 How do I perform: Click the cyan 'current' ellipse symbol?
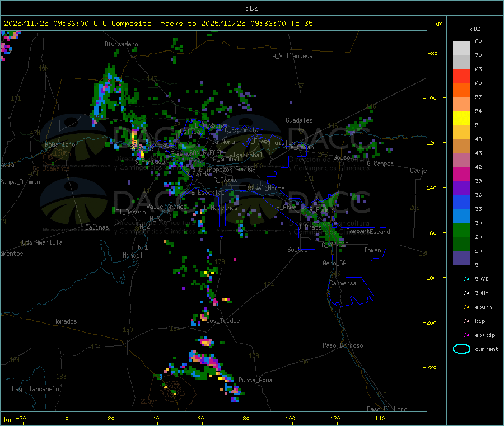pyautogui.click(x=461, y=349)
